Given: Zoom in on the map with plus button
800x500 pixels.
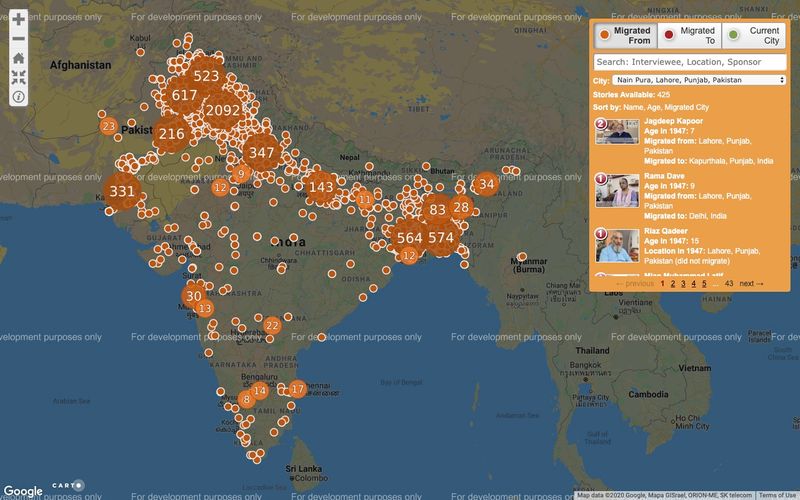Looking at the screenshot, I should [18, 19].
